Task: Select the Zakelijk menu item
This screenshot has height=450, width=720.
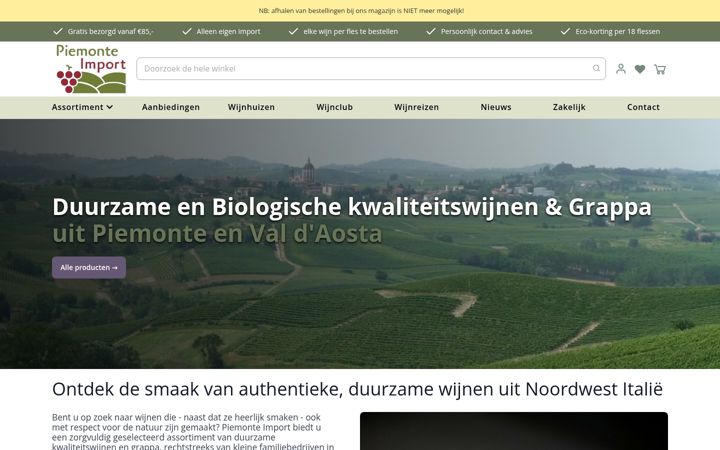Action: [x=569, y=107]
